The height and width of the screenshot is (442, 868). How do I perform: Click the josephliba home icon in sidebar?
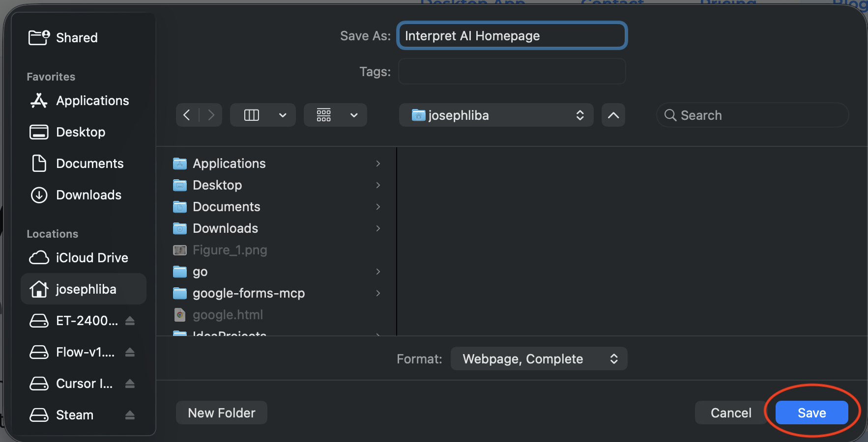(39, 289)
